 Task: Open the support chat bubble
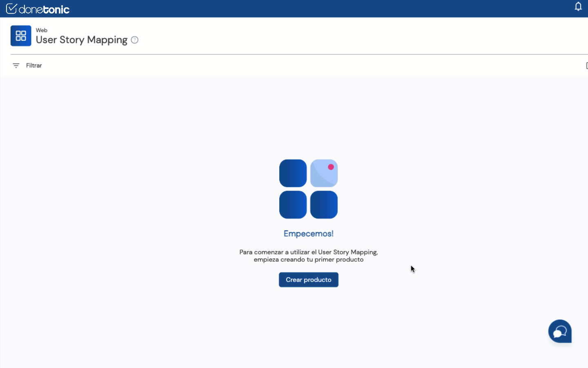559,332
